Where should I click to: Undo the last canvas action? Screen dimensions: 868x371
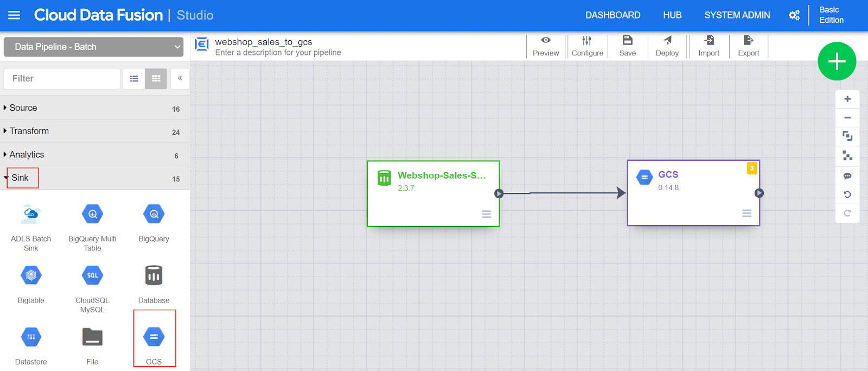pyautogui.click(x=847, y=194)
